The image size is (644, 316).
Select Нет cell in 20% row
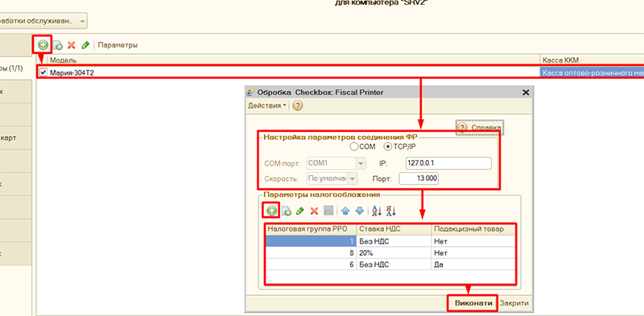pos(473,252)
